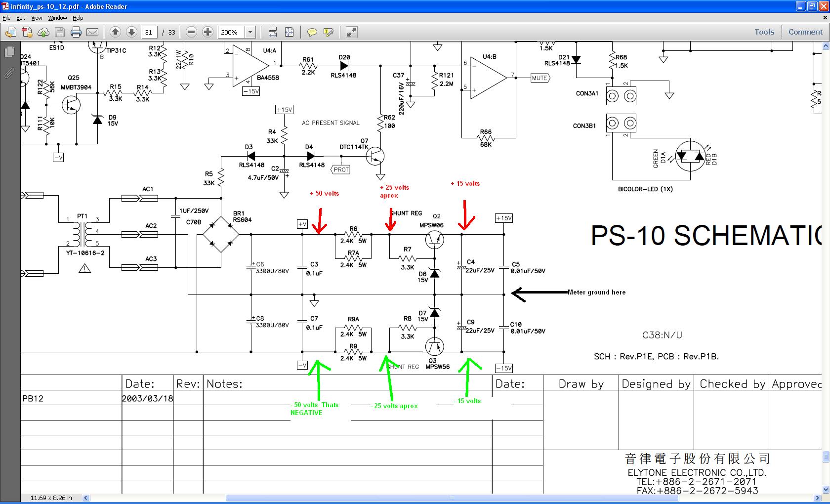Screen dimensions: 830x504
Task: Click the Email envelope icon
Action: click(92, 32)
